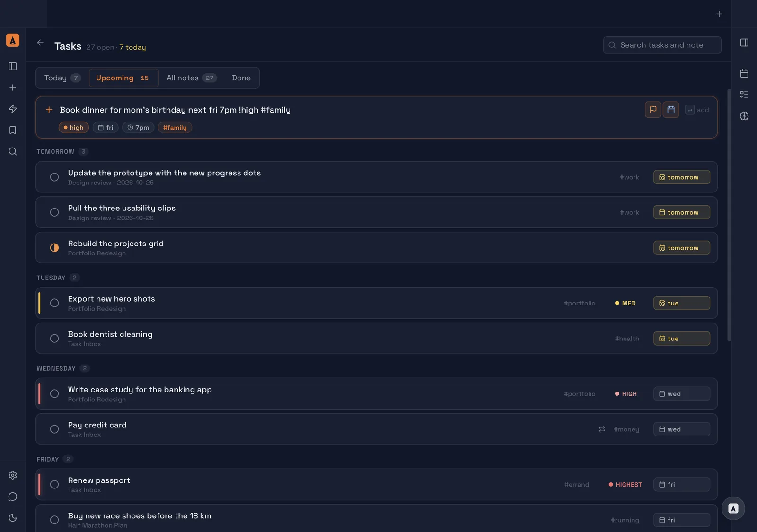Click the flag priority icon in quick-add bar

(x=653, y=110)
